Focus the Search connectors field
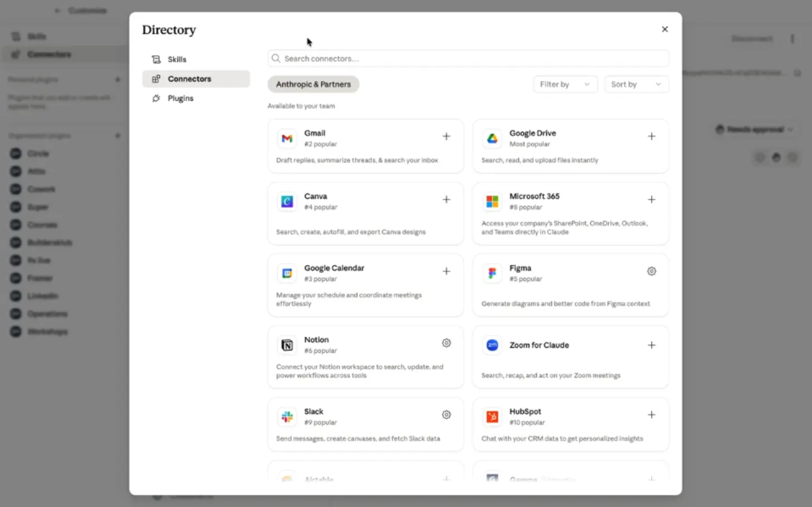Image resolution: width=812 pixels, height=507 pixels. coord(468,58)
